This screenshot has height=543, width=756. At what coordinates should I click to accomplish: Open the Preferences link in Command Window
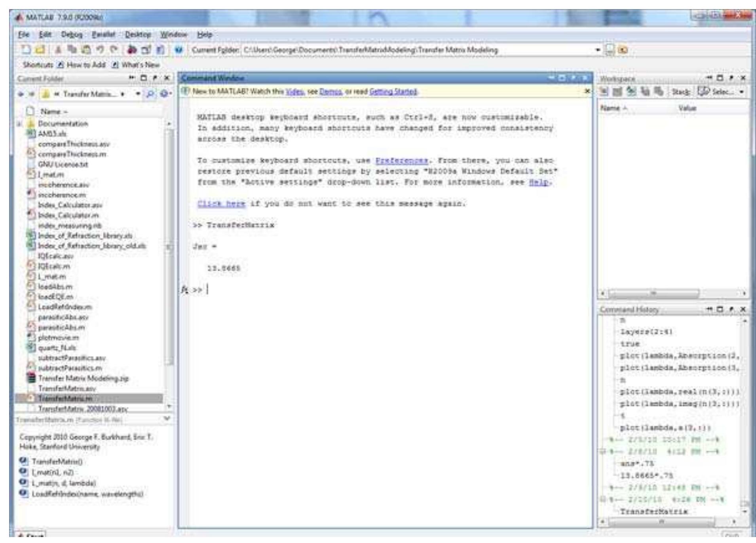tap(401, 161)
